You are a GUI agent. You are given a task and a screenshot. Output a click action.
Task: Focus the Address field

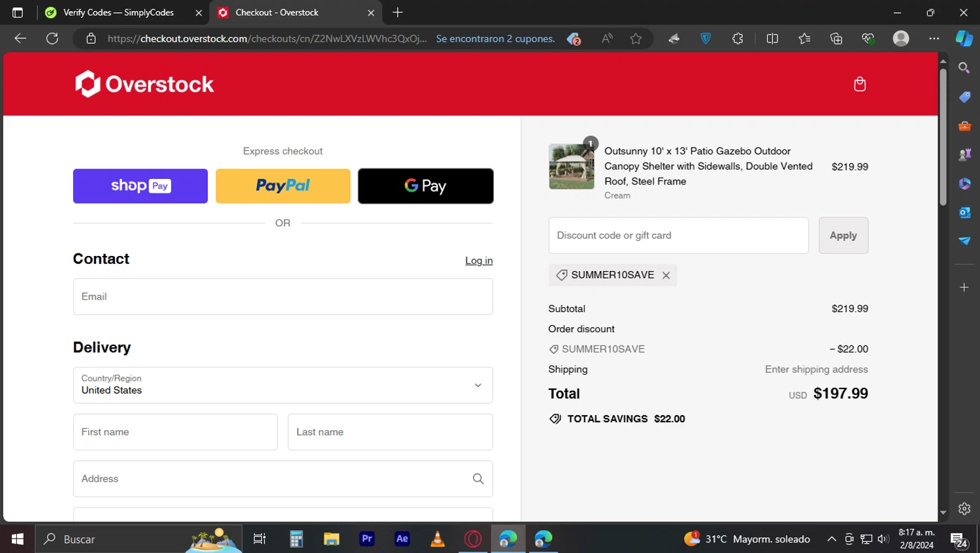pyautogui.click(x=283, y=479)
